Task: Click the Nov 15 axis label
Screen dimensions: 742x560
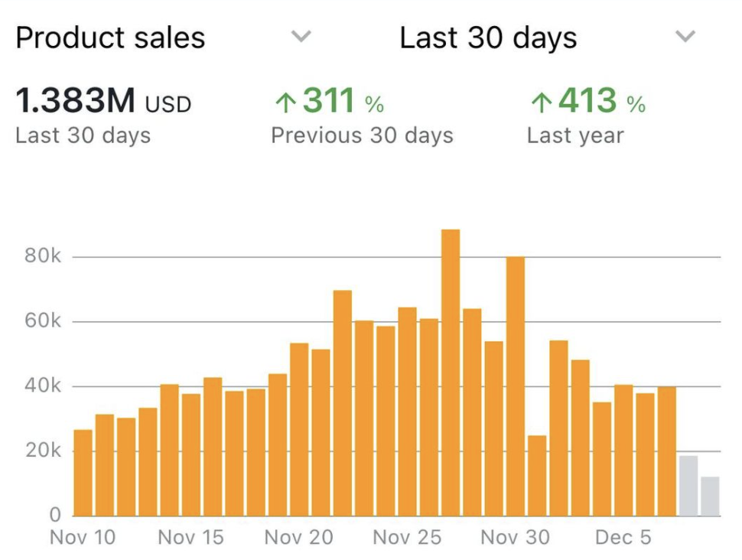Action: (191, 538)
